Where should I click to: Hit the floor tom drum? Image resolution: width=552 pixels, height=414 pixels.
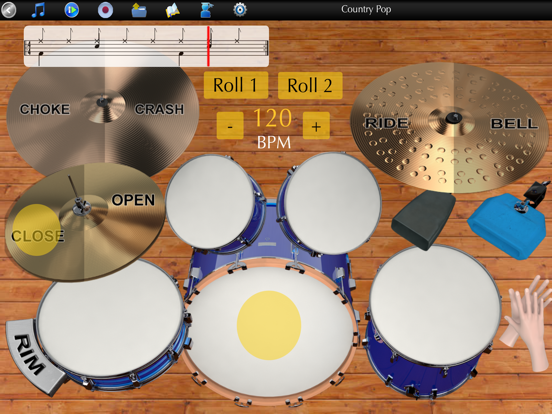[x=435, y=306]
